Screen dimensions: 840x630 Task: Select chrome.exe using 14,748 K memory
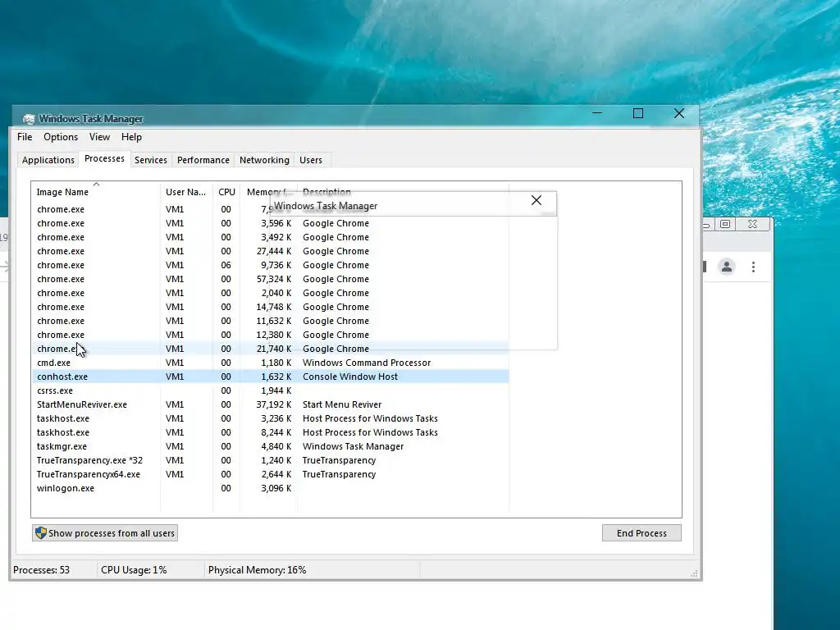pos(270,307)
